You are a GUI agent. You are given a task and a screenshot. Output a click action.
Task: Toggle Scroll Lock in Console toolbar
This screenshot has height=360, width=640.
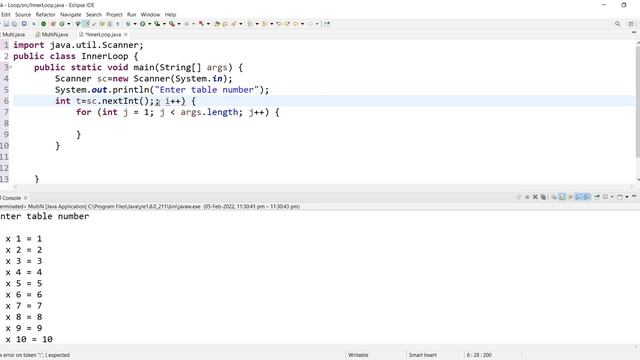562,197
